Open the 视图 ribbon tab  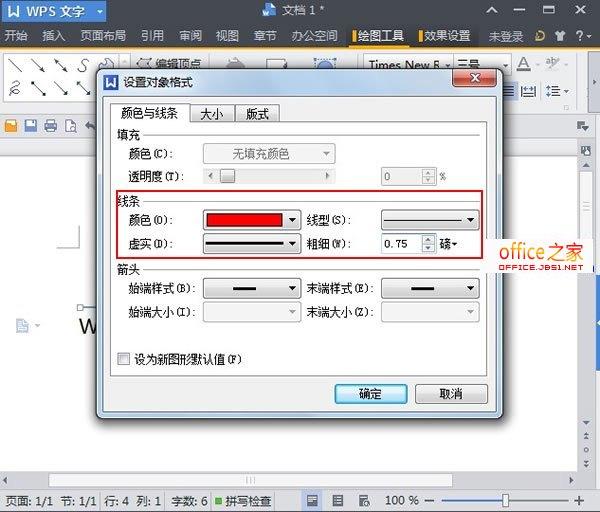pos(227,36)
